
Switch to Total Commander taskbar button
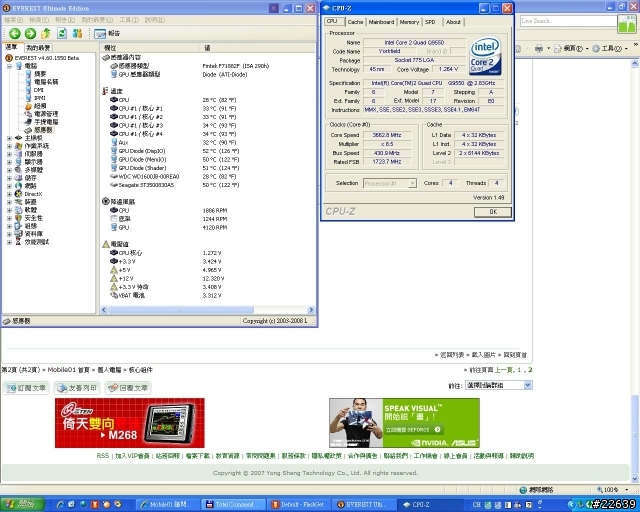[234, 505]
